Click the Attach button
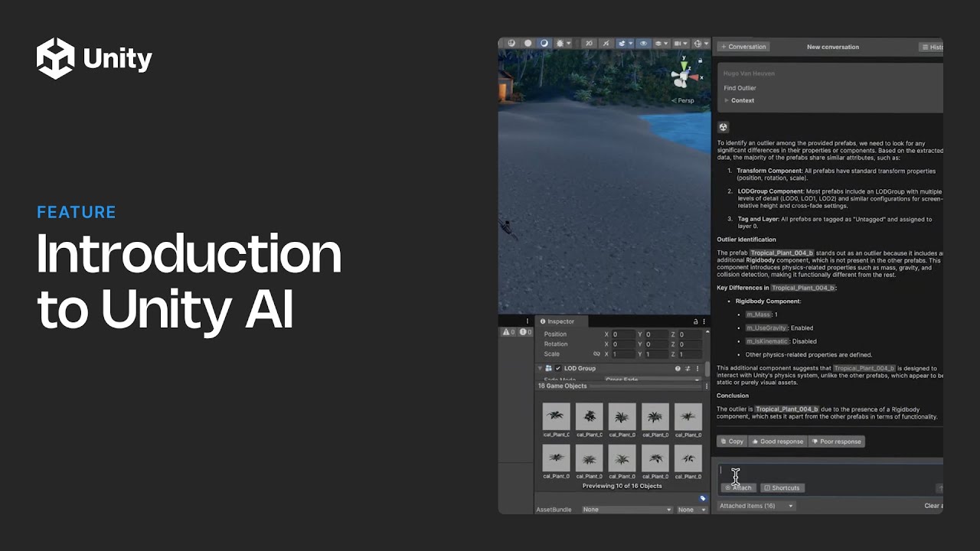This screenshot has width=980, height=551. pos(738,487)
